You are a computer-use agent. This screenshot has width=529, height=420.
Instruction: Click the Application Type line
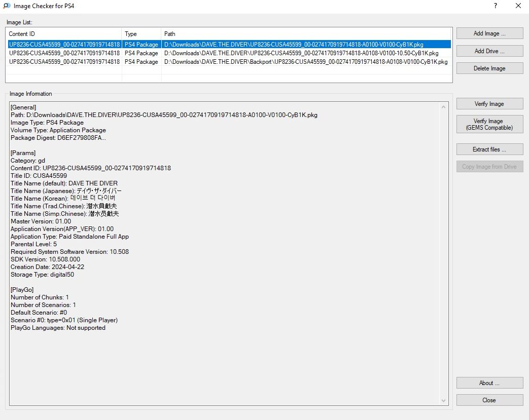[x=69, y=237]
